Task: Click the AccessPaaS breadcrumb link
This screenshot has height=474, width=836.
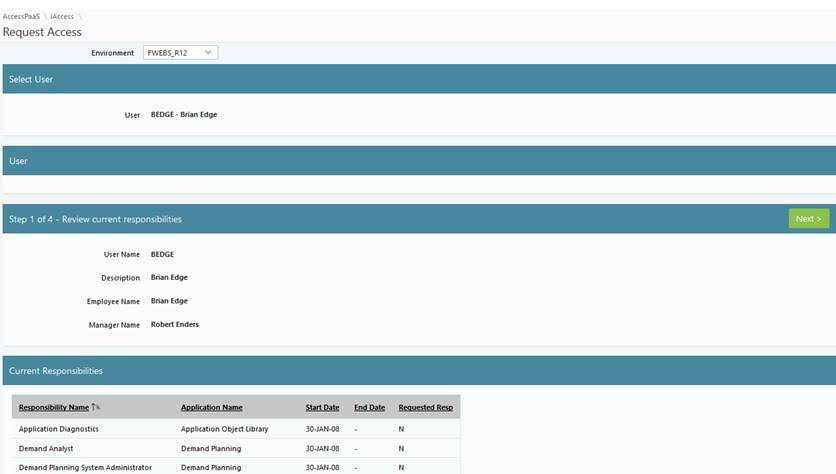Action: 21,17
